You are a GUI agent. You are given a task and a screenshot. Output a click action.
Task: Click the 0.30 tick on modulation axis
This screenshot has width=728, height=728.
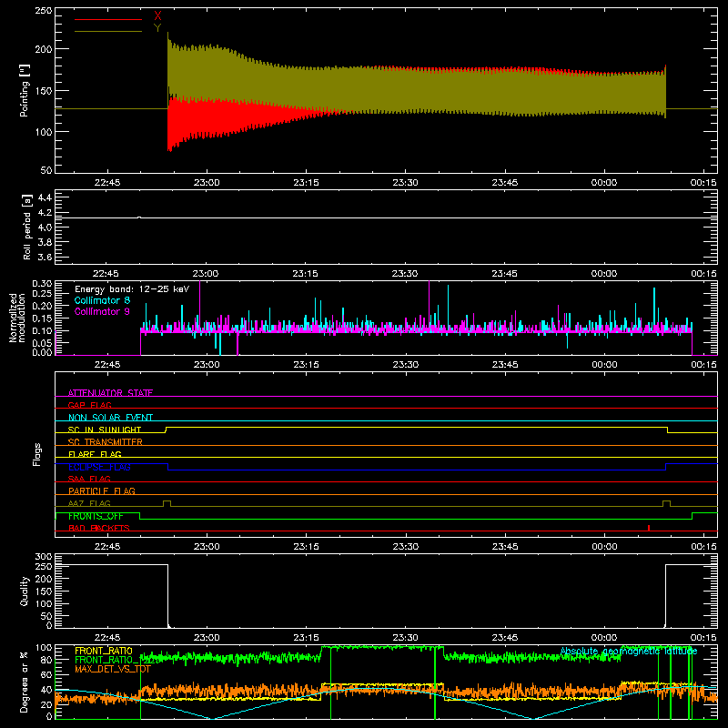42,284
